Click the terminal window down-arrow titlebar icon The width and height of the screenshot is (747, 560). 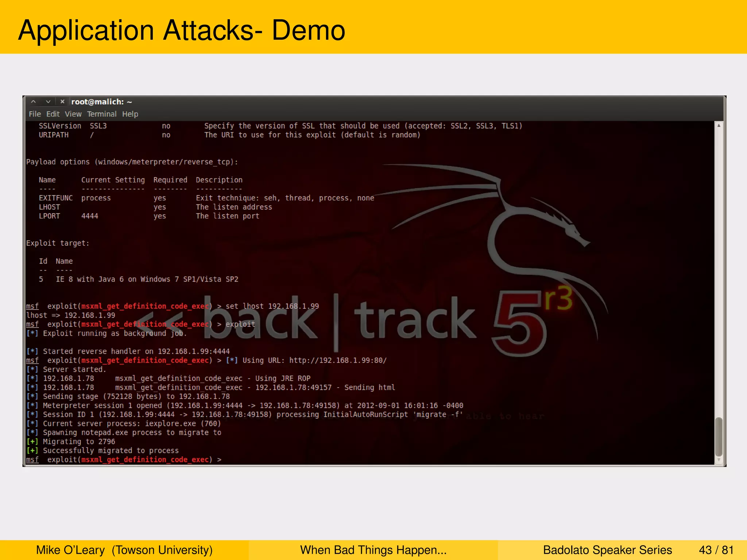[48, 102]
